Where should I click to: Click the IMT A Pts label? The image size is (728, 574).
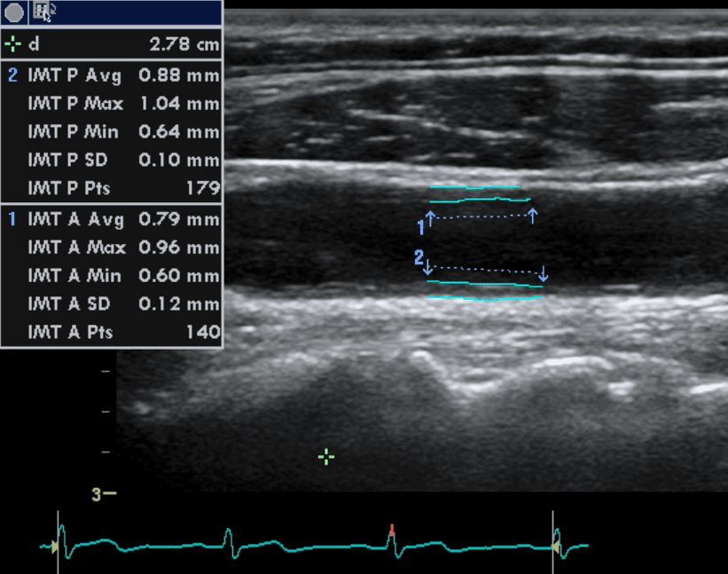click(70, 332)
